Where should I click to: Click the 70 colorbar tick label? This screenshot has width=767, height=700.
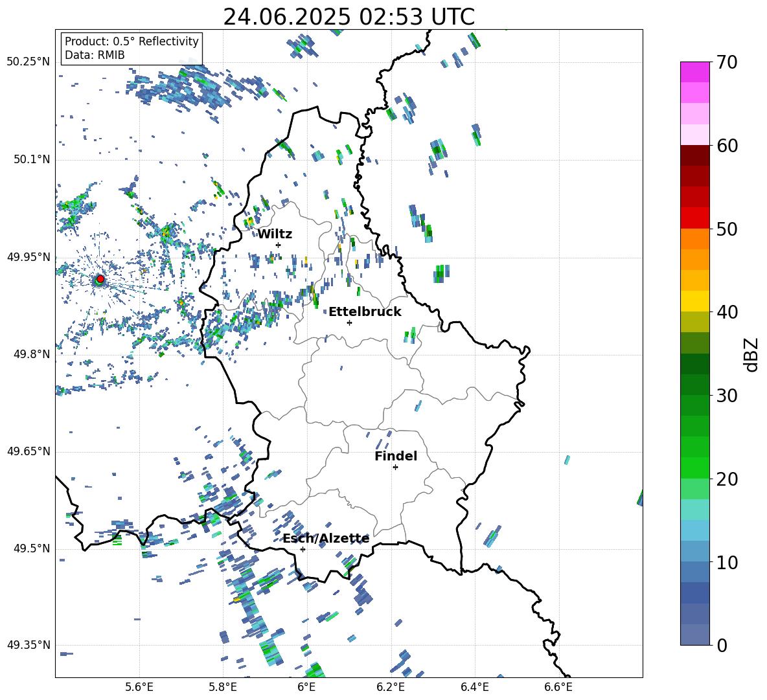point(727,62)
